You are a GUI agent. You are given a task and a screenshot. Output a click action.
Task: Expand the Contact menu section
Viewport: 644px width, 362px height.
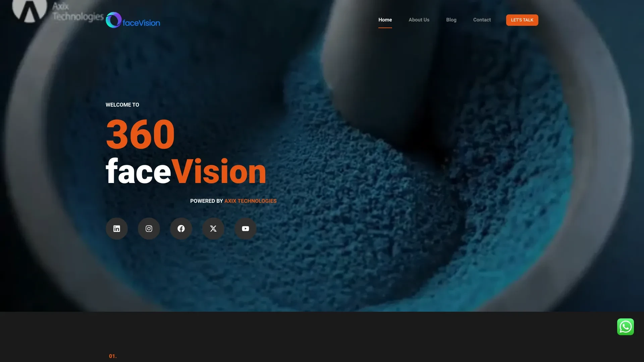pyautogui.click(x=482, y=20)
